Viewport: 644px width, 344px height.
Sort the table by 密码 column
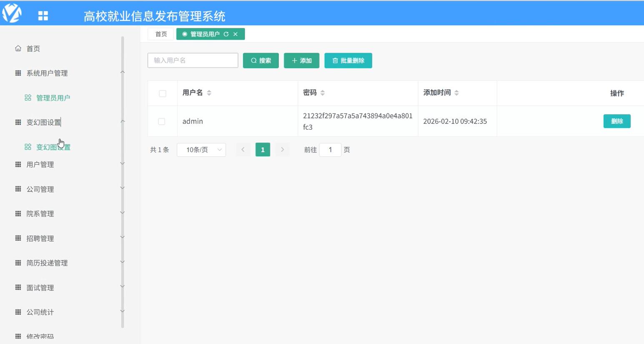323,93
